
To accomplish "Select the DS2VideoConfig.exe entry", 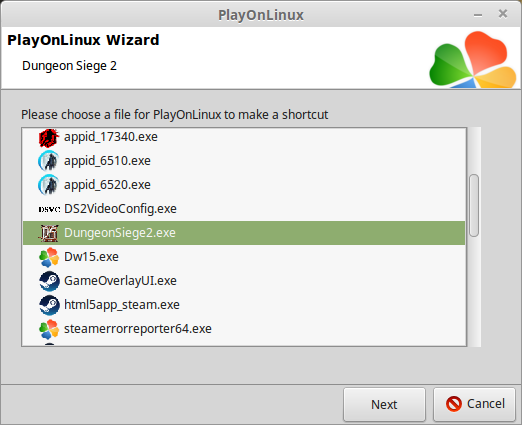I will click(x=244, y=209).
